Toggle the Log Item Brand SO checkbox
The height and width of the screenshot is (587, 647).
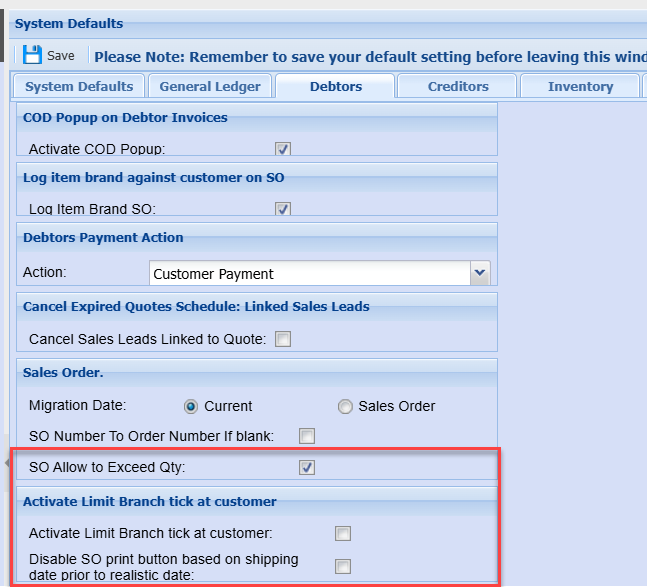(283, 209)
